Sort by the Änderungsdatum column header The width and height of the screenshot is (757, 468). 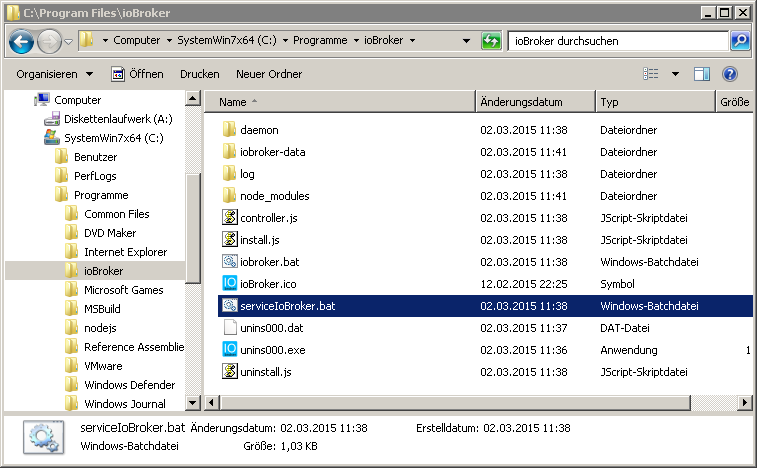(x=535, y=102)
